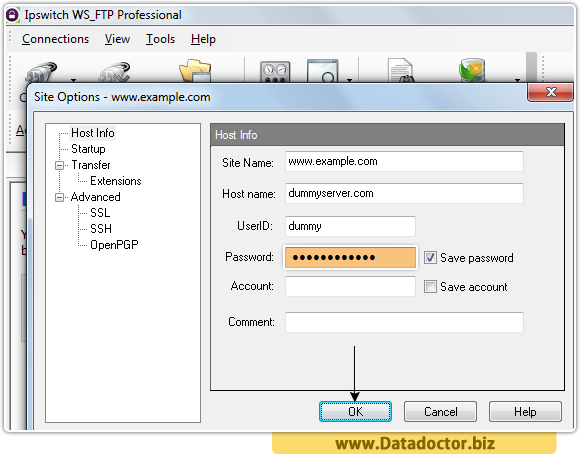Click the WS_FTP application title bar icon

12,15
